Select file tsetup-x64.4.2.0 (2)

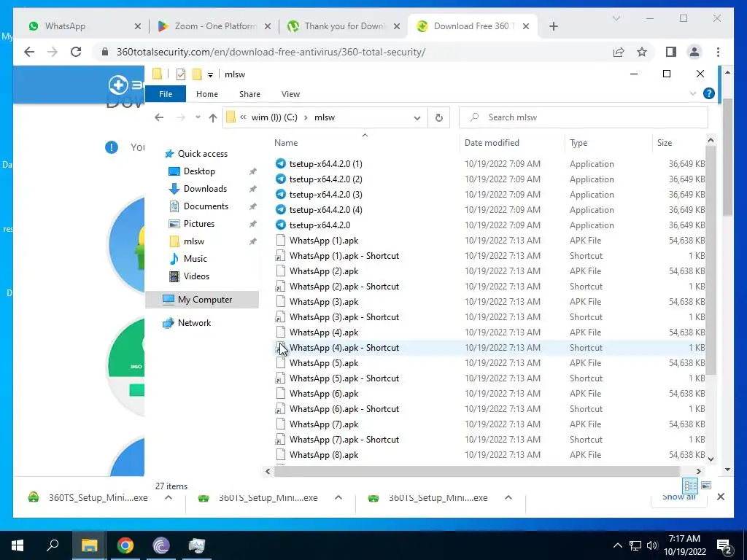click(x=325, y=179)
